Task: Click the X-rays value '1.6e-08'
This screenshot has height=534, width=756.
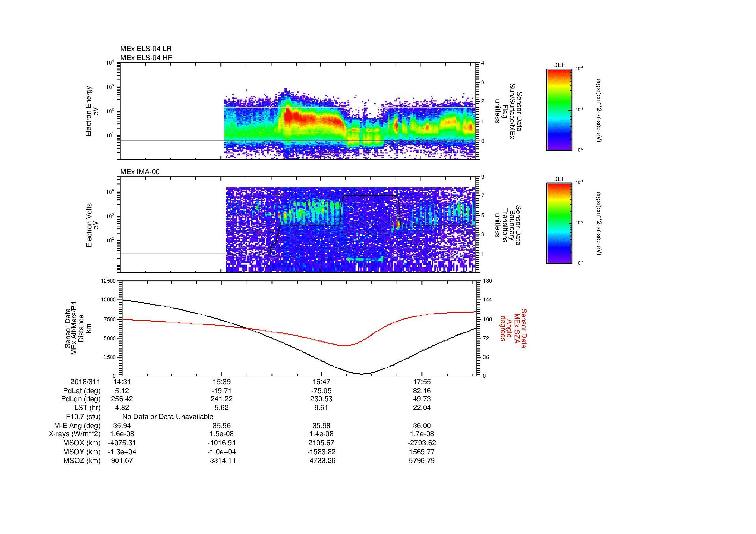Action: coord(122,434)
